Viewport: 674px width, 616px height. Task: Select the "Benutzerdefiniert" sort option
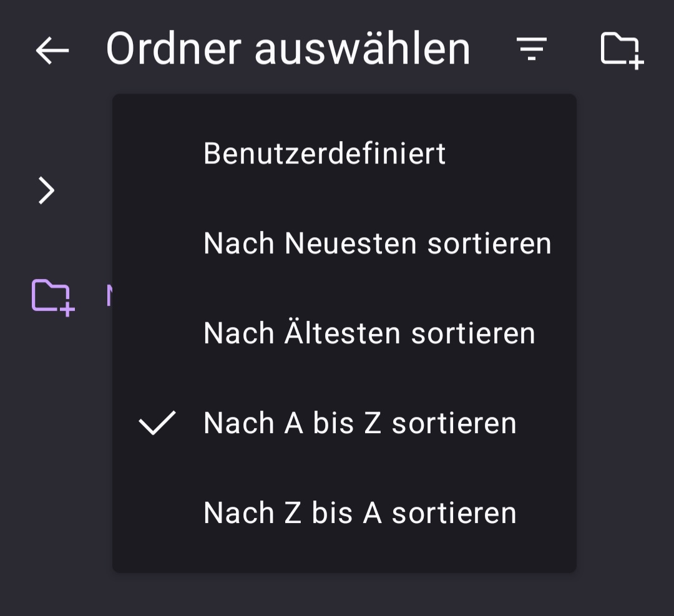click(x=325, y=154)
